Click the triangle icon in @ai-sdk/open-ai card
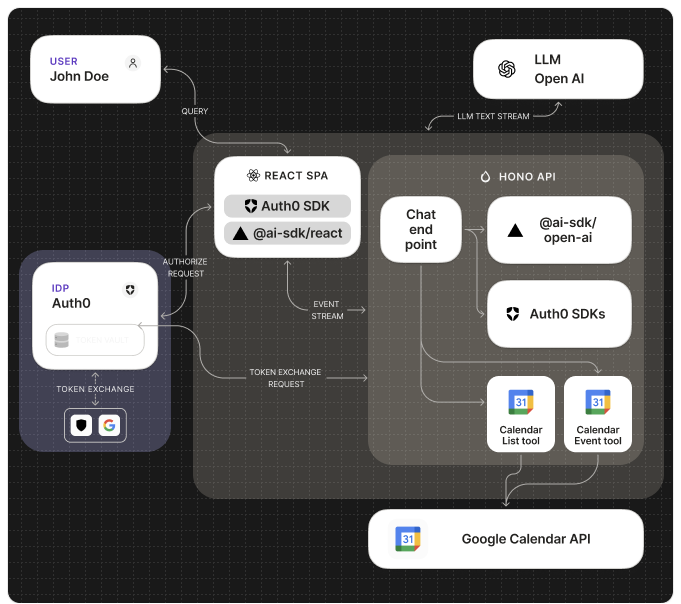The image size is (681, 604). [x=515, y=230]
